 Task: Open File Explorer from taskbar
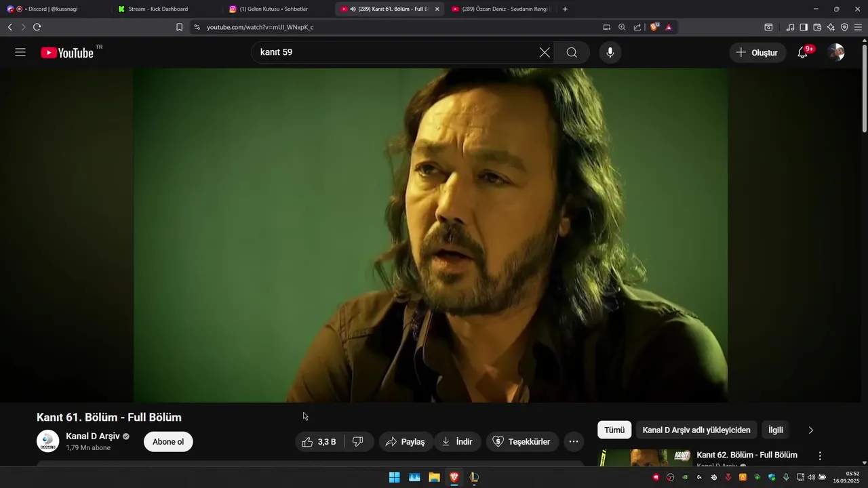(x=434, y=477)
